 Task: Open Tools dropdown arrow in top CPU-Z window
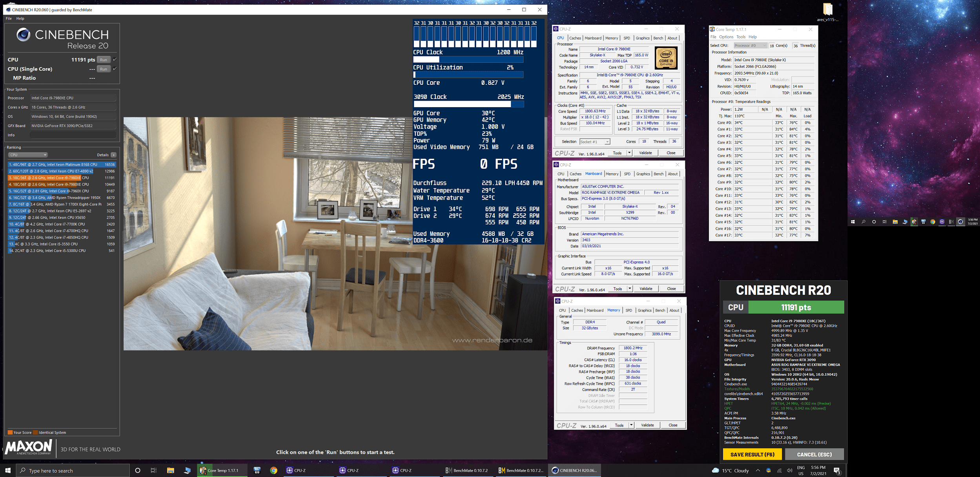point(629,153)
